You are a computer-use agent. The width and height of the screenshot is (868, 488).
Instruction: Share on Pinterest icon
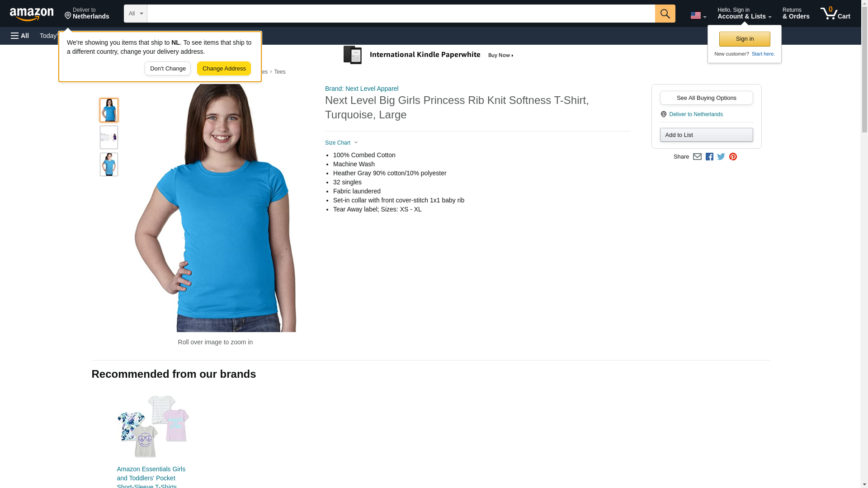[733, 157]
